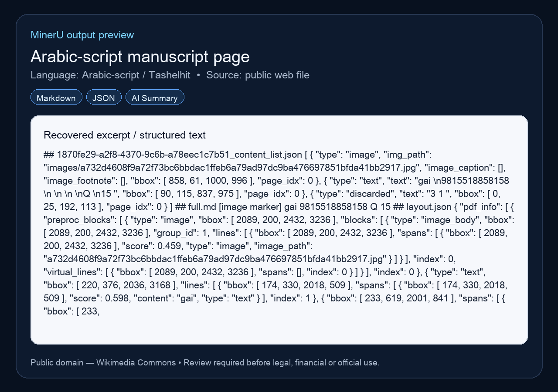Image resolution: width=558 pixels, height=392 pixels.
Task: Click the line containing '"score": 0.598'
Action: click(x=274, y=298)
